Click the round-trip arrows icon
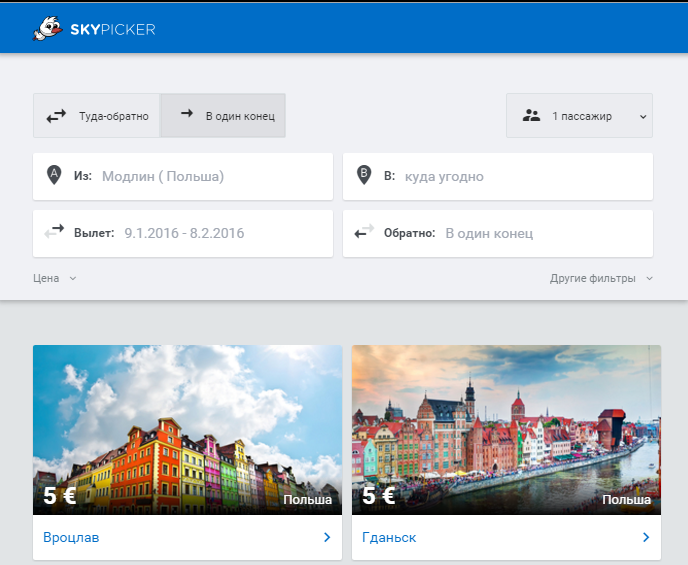Screen dimensions: 688x565 [x=56, y=116]
